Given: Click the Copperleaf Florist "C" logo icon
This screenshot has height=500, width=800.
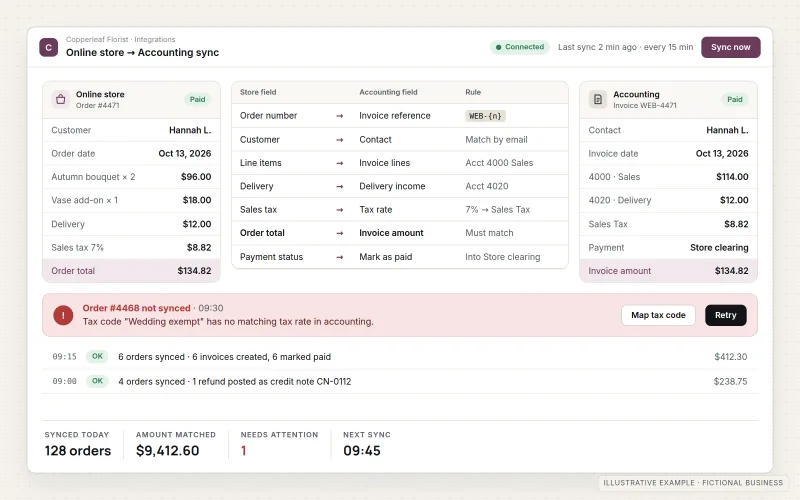Looking at the screenshot, I should (x=48, y=47).
